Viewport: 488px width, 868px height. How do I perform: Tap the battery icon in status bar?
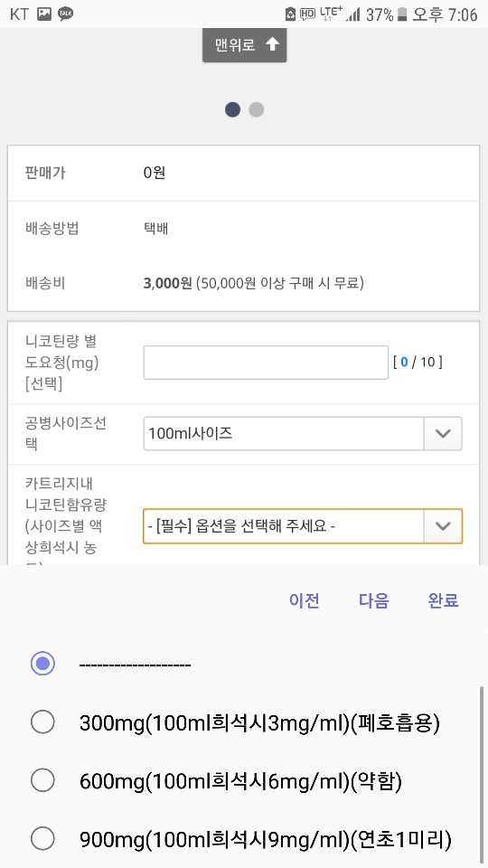pos(402,14)
